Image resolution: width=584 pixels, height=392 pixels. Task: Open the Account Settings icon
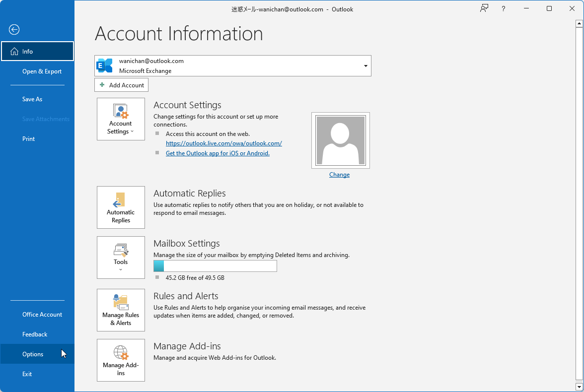[x=121, y=112]
